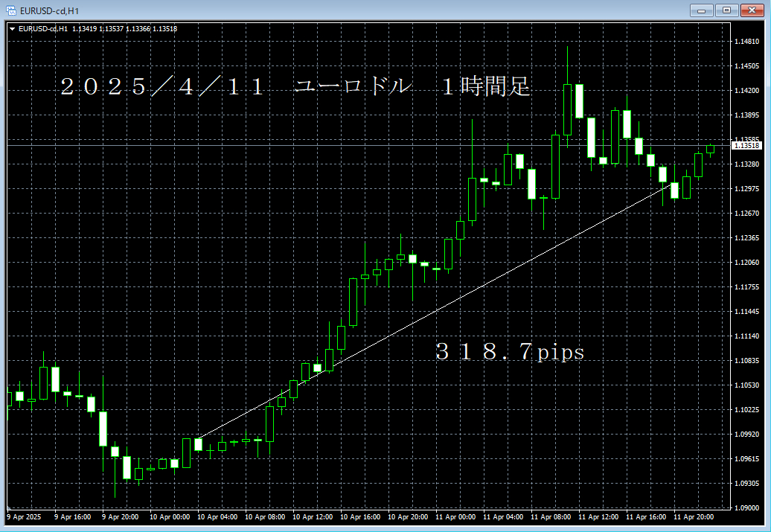Image resolution: width=771 pixels, height=532 pixels.
Task: Click the '11 Apr 08:00' time label
Action: click(x=551, y=517)
